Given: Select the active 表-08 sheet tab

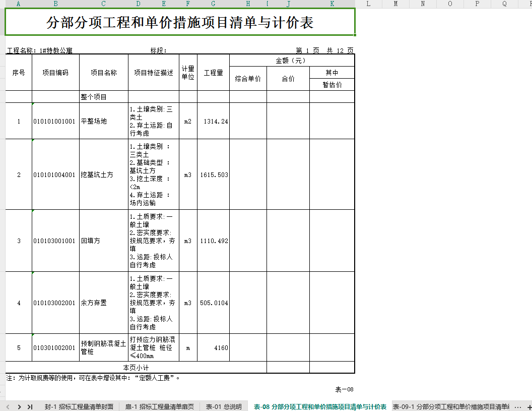Looking at the screenshot, I should pos(320,406).
